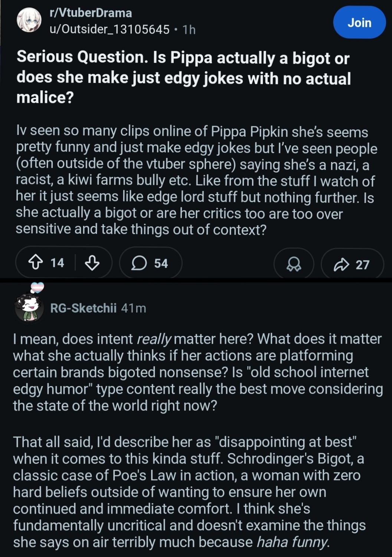The height and width of the screenshot is (557, 392).
Task: Tap the post title about Pippa
Action: 184,78
